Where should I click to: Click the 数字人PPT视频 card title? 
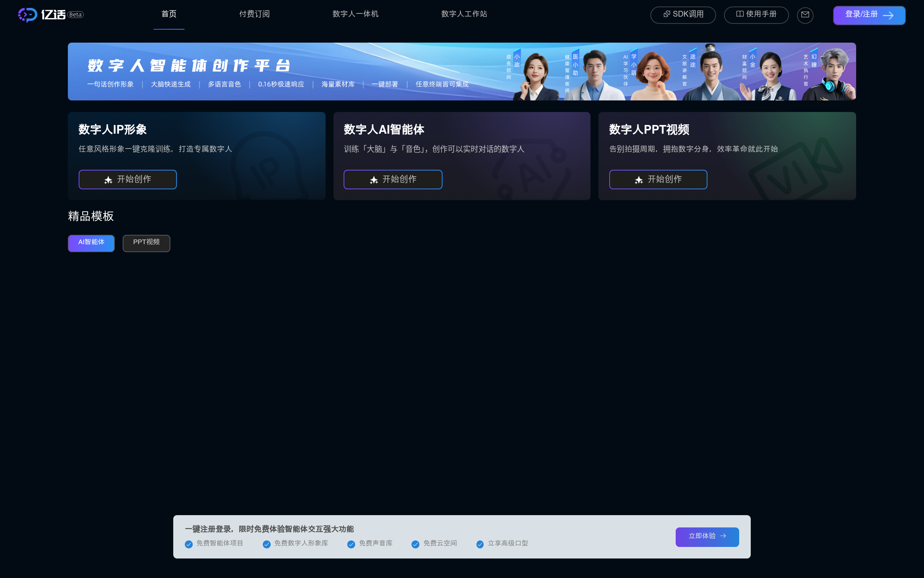(x=649, y=130)
